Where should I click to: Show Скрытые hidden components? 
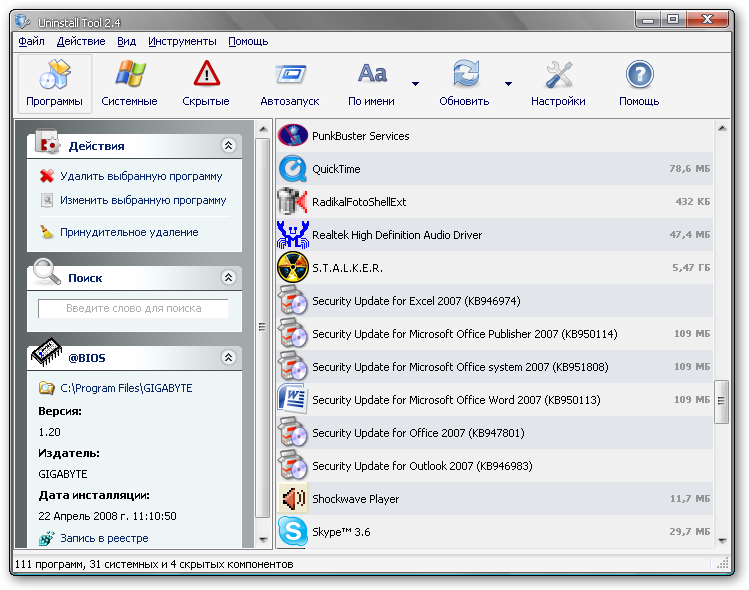[x=206, y=83]
